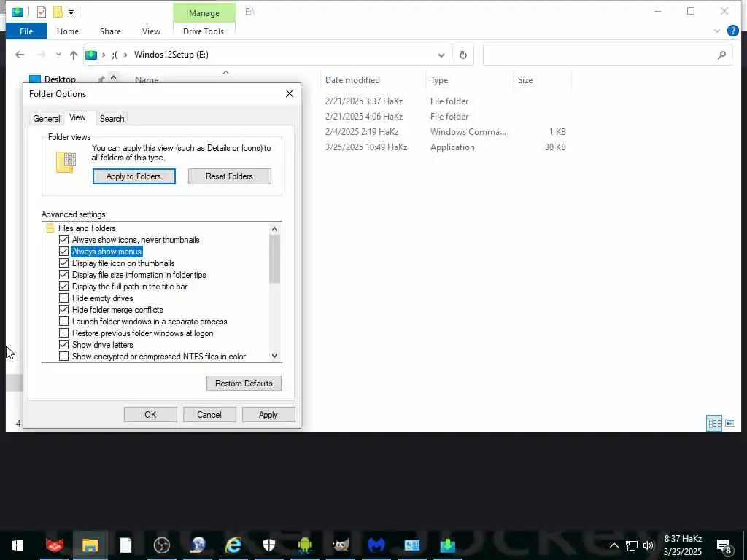Open the Explorer Help icon
The image size is (747, 560).
click(732, 31)
